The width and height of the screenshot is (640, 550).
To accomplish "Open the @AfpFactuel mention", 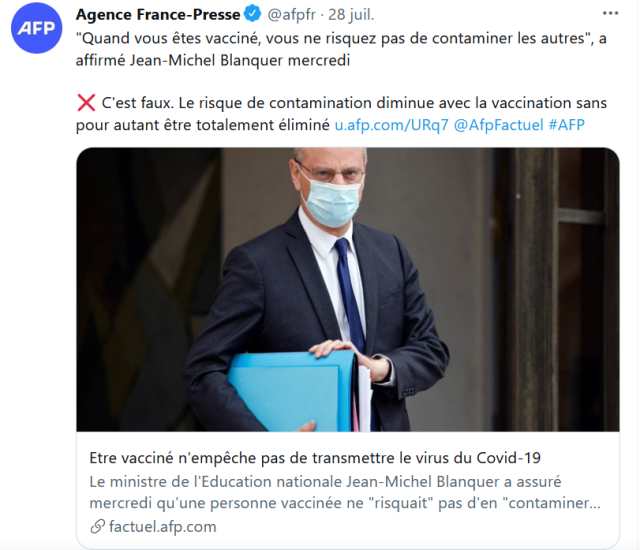I will tap(498, 124).
